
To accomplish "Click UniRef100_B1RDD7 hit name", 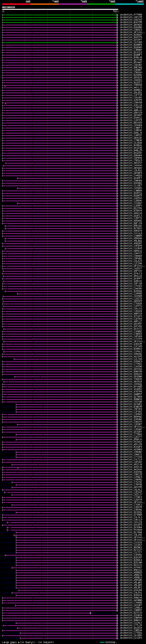I will pyautogui.click(x=131, y=35).
